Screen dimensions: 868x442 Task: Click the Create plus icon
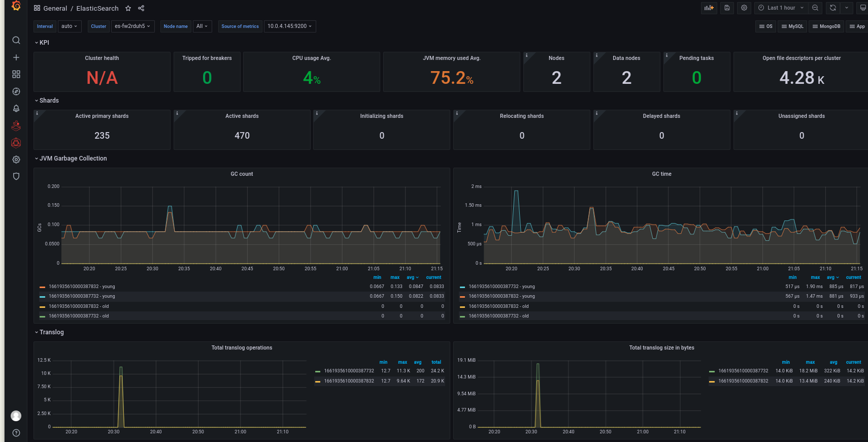[x=16, y=57]
